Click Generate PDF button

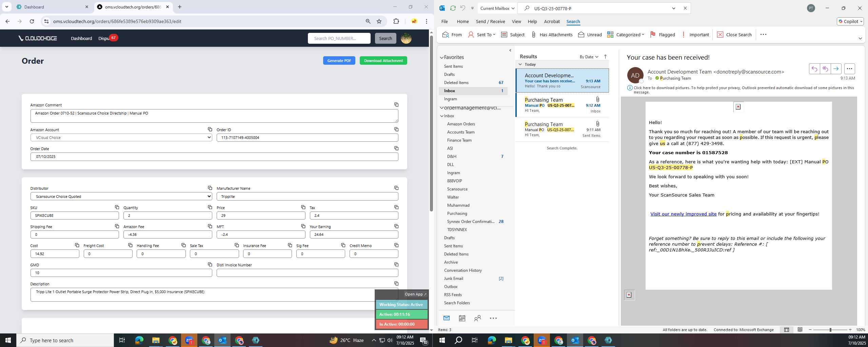point(339,61)
